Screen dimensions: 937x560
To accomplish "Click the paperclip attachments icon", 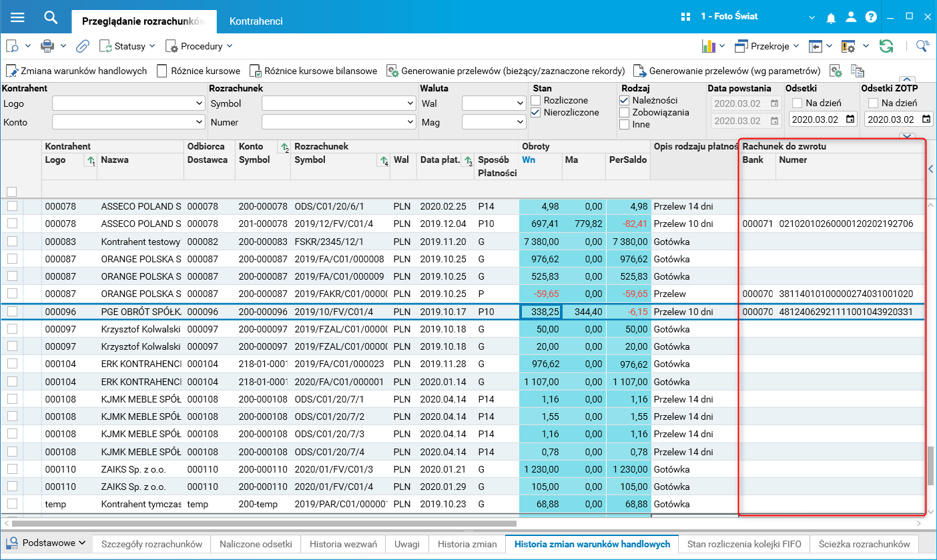I will tap(82, 46).
